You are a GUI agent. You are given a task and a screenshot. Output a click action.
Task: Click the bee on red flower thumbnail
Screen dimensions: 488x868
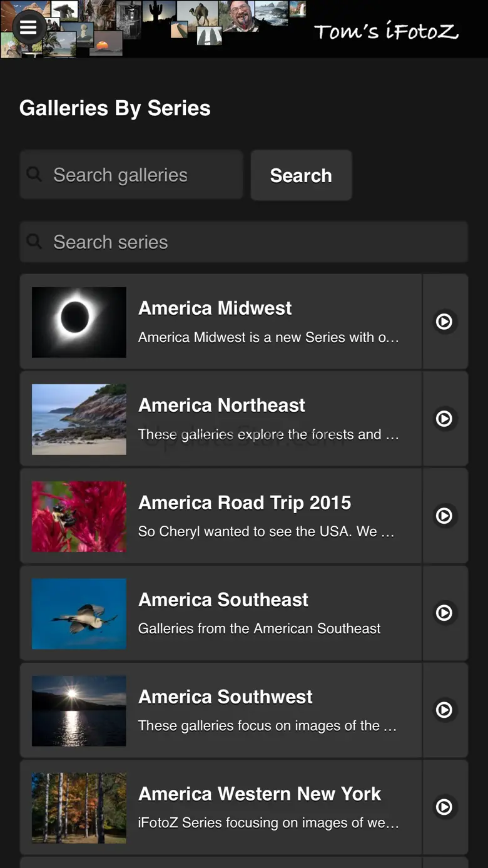[79, 516]
